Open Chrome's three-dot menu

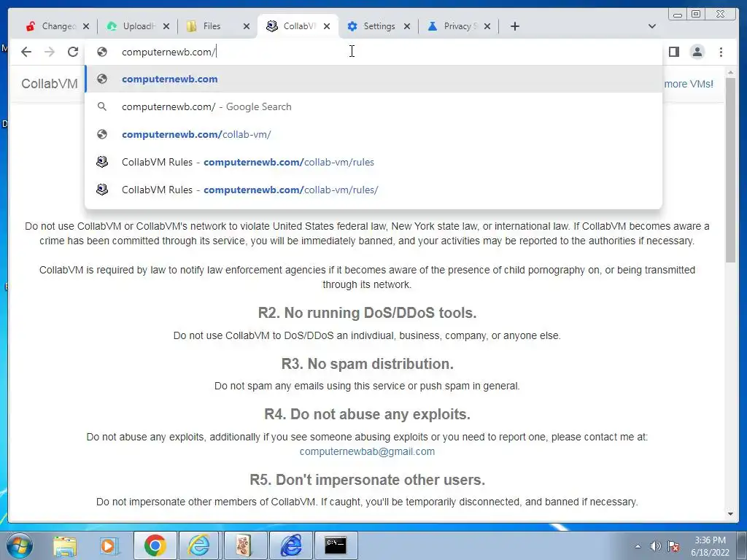pos(721,52)
